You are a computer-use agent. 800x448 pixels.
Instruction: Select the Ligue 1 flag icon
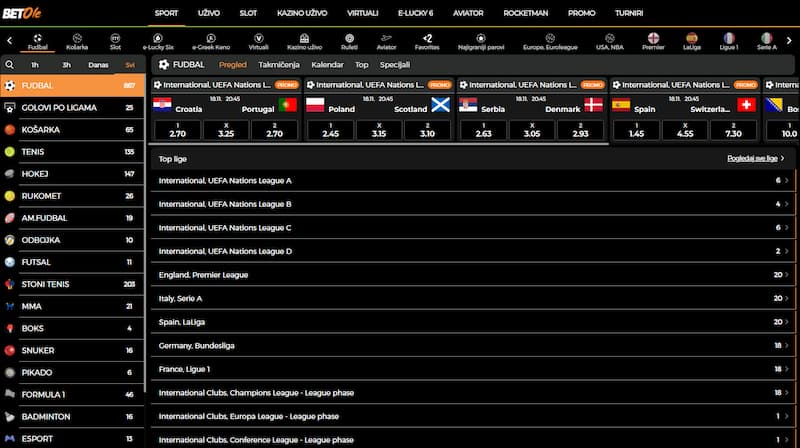click(x=729, y=38)
